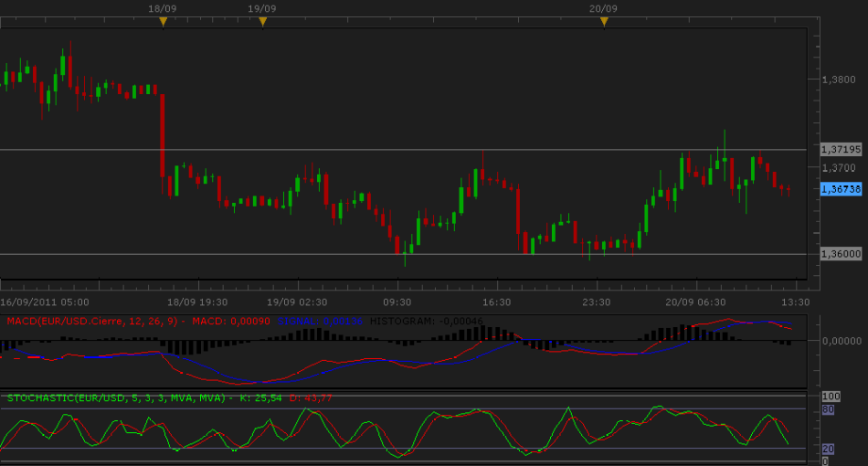This screenshot has height=466, width=868.
Task: Select the current price tag 1,36738
Action: click(x=841, y=188)
